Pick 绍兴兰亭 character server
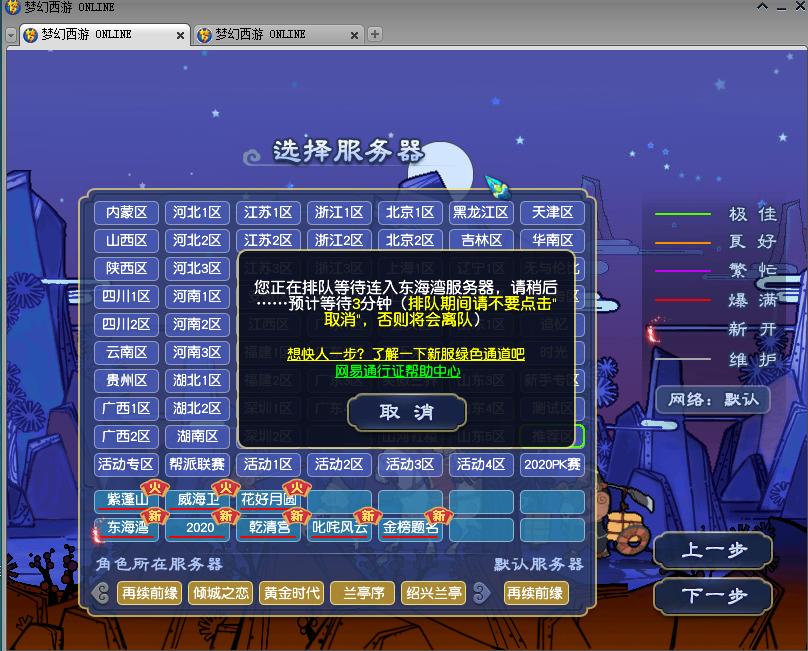808x651 pixels. click(x=433, y=593)
